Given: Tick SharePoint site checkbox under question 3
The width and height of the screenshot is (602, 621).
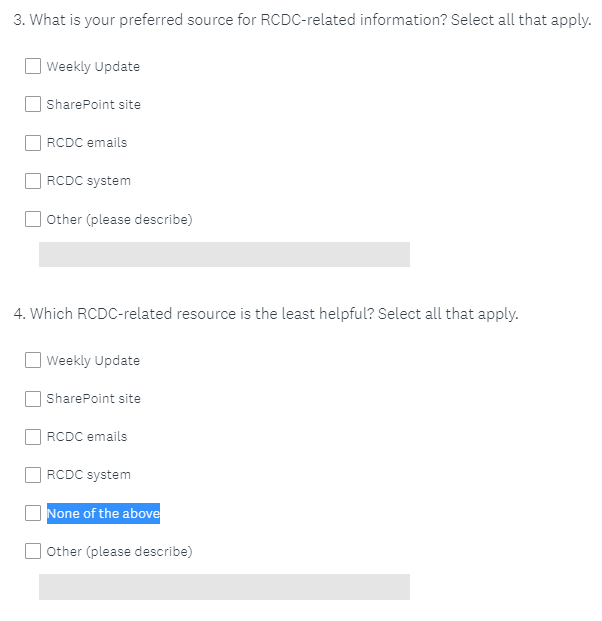Looking at the screenshot, I should [x=33, y=104].
